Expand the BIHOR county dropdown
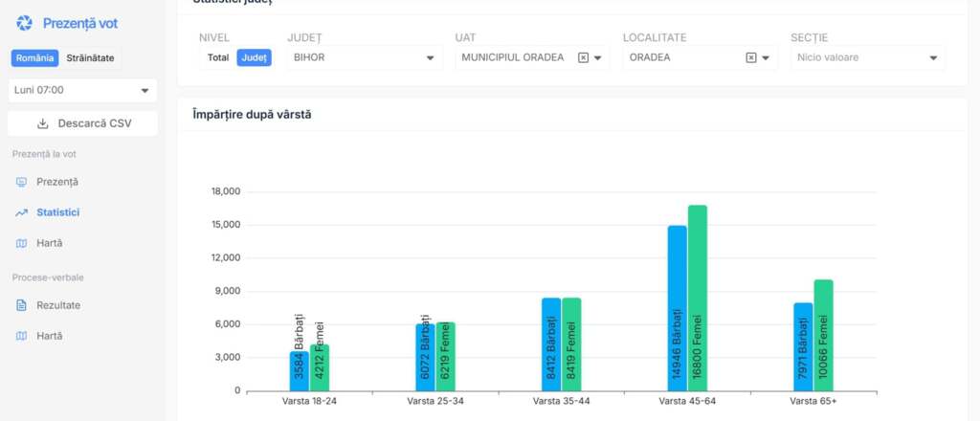980x421 pixels. click(x=364, y=57)
